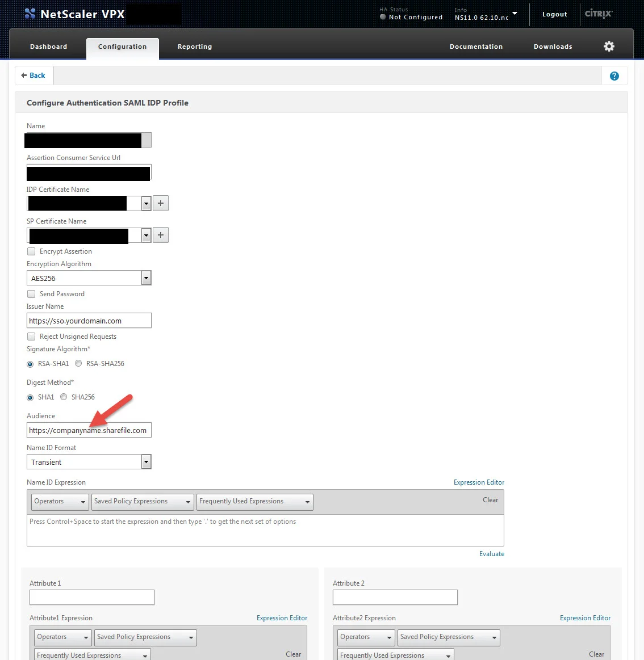Image resolution: width=644 pixels, height=660 pixels.
Task: Click the Issuer Name input field
Action: pyautogui.click(x=89, y=321)
